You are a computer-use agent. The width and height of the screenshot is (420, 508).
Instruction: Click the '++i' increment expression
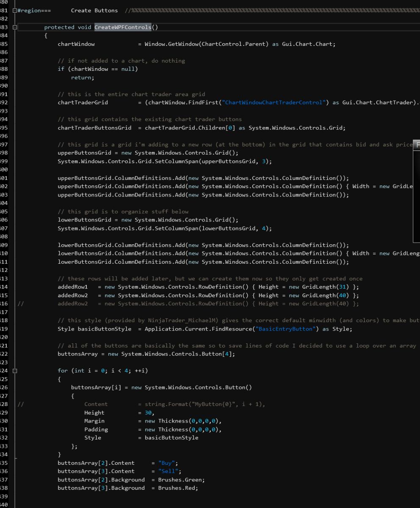(140, 371)
